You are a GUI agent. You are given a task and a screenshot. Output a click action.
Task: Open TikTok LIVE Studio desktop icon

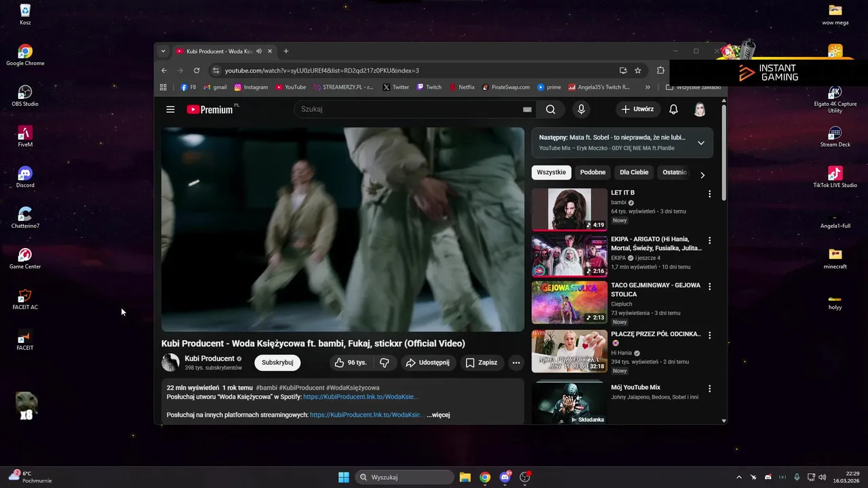pyautogui.click(x=835, y=177)
